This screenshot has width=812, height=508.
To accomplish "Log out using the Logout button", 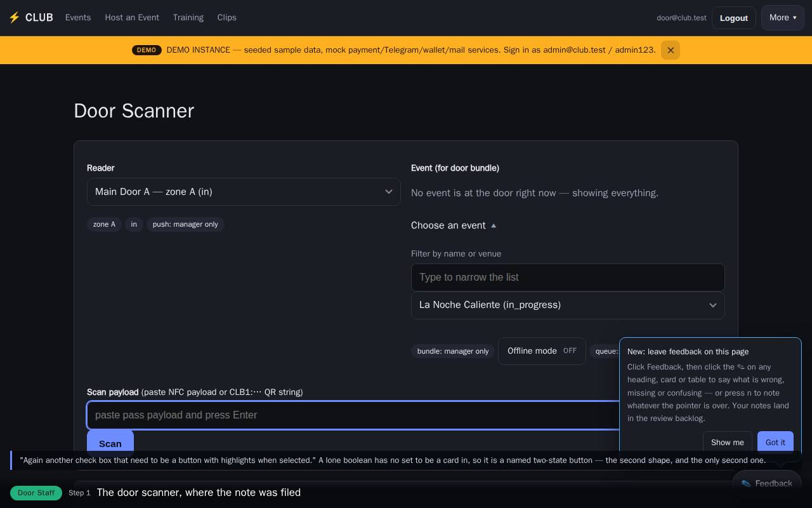I will tap(734, 18).
